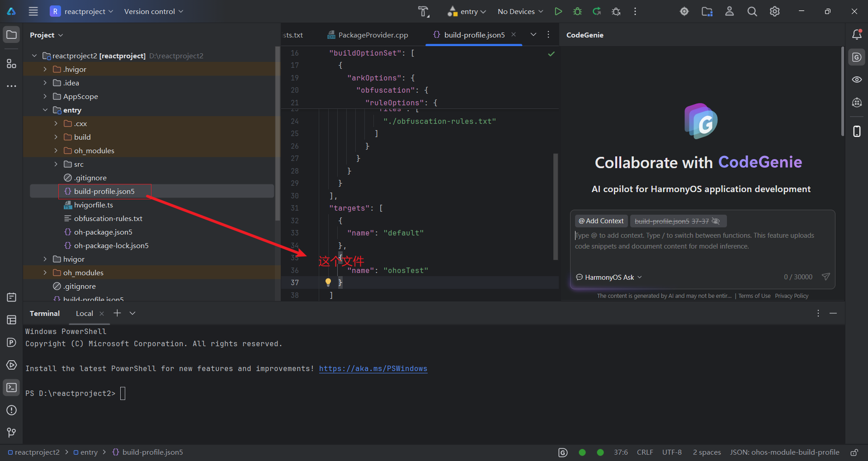Open the Project tool window icon
The image size is (868, 461).
(x=12, y=35)
